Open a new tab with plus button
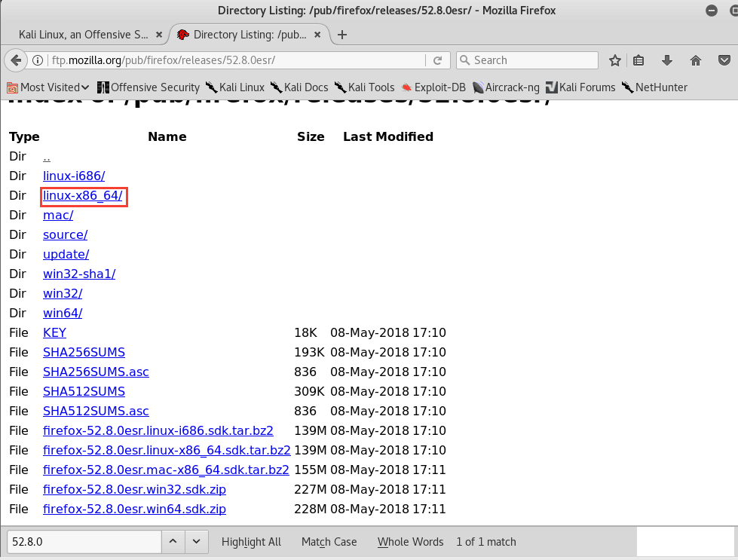Screen dimensions: 738x560 click(342, 35)
